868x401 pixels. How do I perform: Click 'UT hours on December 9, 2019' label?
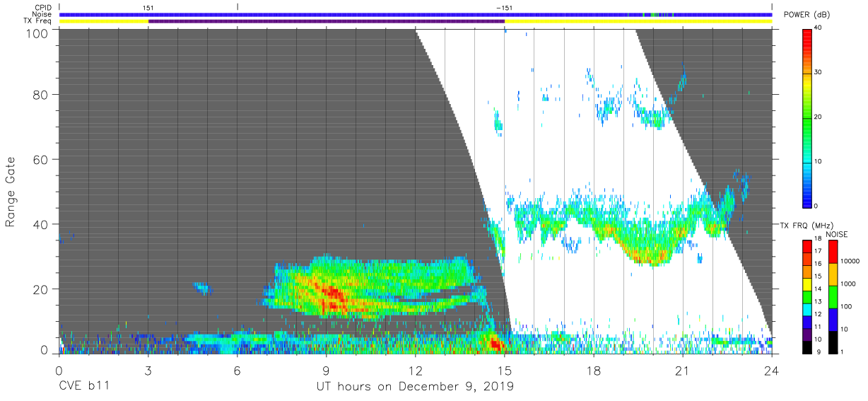415,387
